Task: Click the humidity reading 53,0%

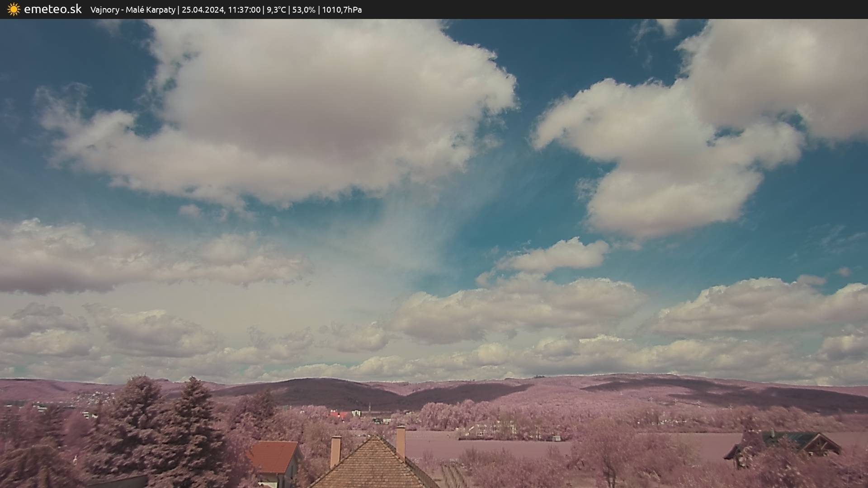Action: (x=304, y=10)
